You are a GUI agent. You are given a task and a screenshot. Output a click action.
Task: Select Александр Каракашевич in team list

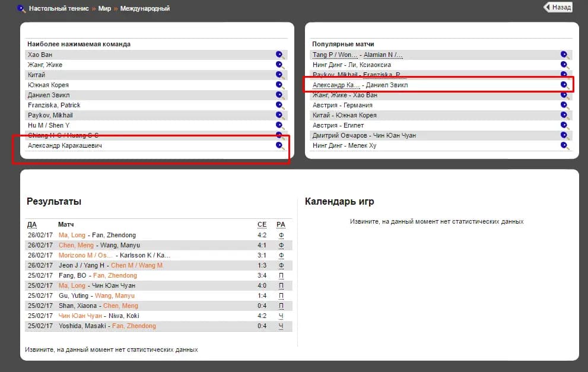(65, 145)
